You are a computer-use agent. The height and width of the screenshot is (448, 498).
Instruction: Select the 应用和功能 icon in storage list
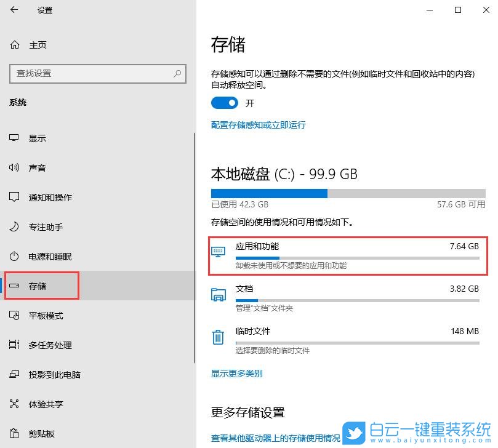click(x=217, y=251)
